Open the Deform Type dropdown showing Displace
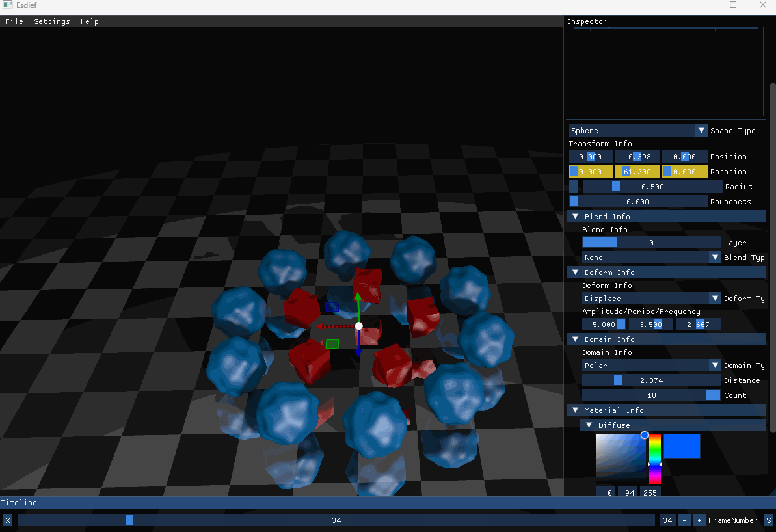 tap(651, 299)
